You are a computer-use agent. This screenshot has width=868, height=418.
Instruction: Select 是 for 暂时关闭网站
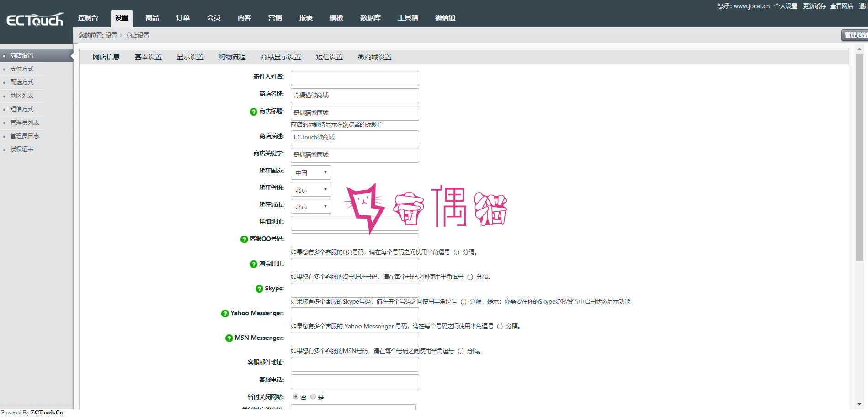(x=313, y=397)
